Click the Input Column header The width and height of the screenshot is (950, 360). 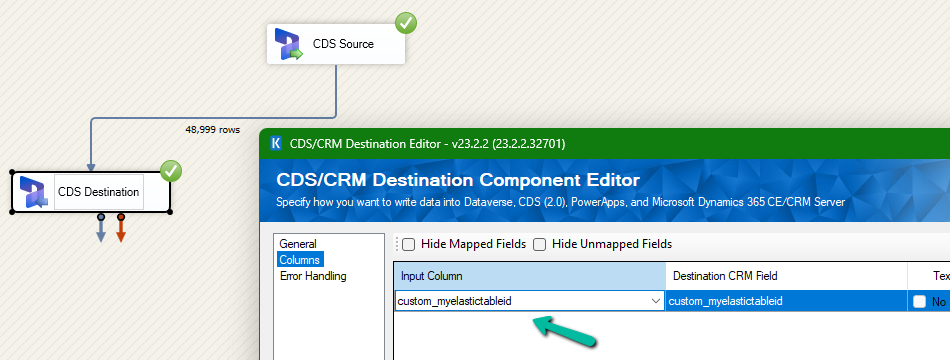coord(530,276)
